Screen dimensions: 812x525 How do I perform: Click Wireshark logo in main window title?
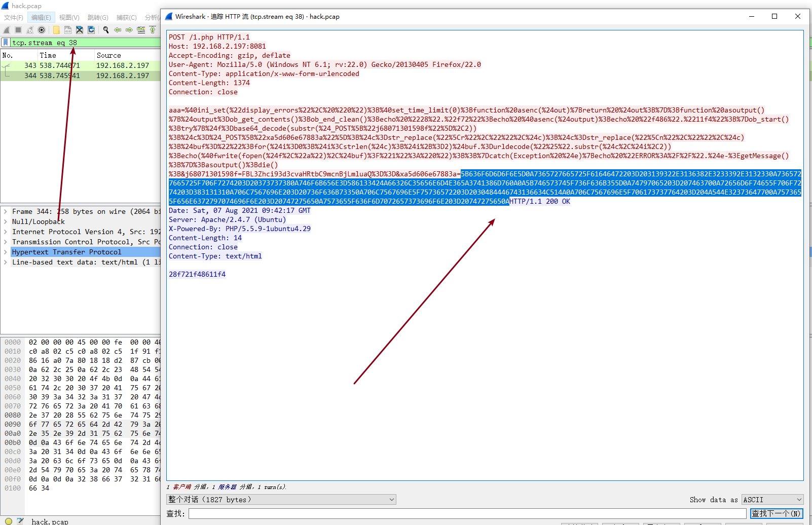tap(5, 6)
